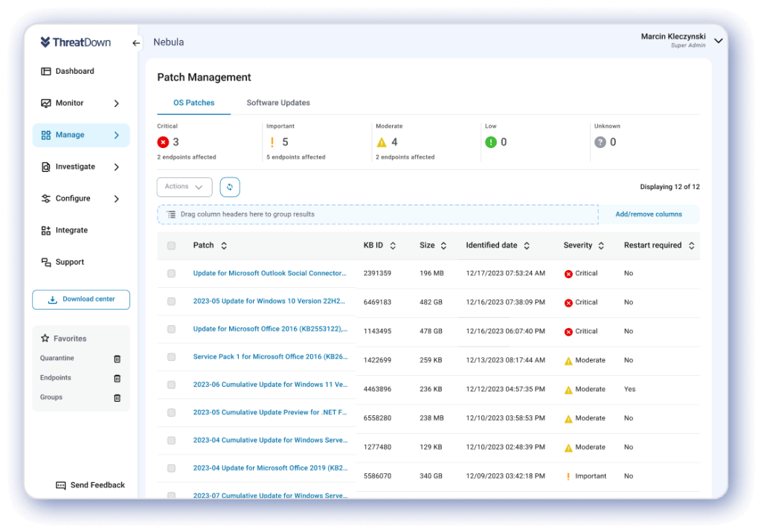The width and height of the screenshot is (761, 532).
Task: Check the 2023-06 Windows 11 update row
Action: tap(171, 385)
